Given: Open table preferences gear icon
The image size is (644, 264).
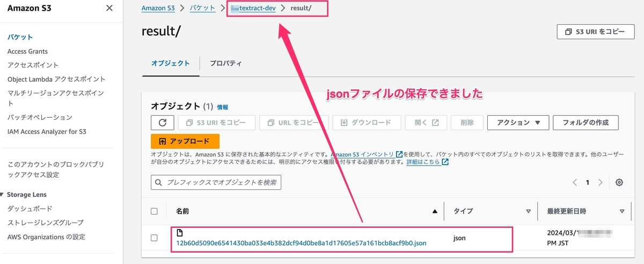Looking at the screenshot, I should point(619,182).
